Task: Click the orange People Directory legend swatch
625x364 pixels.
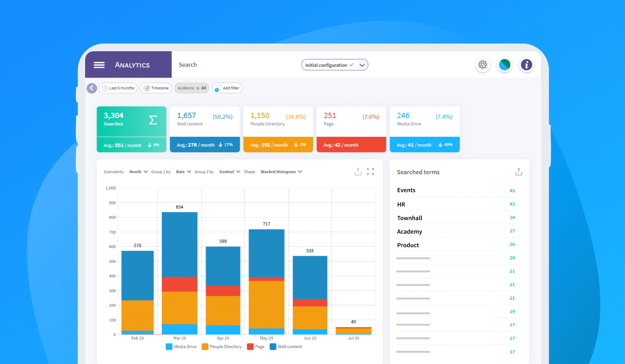Action: pos(205,347)
